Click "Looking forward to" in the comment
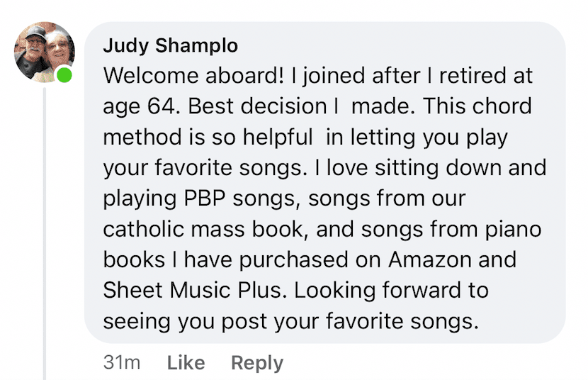The image size is (588, 380). click(391, 291)
